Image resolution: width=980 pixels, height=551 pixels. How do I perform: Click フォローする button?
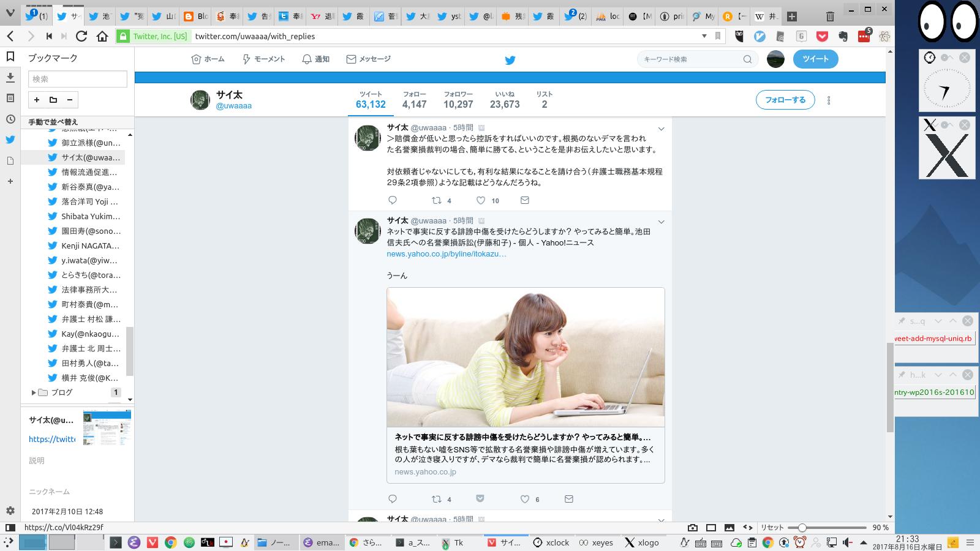tap(785, 100)
